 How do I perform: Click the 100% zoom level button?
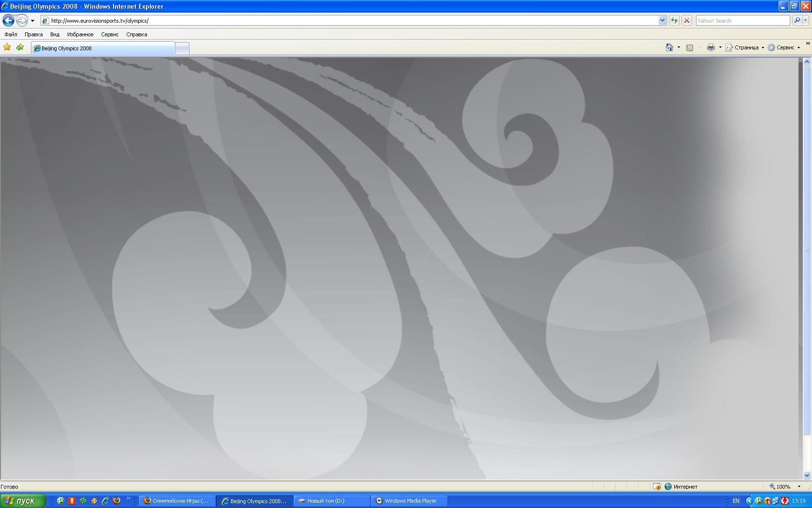[x=781, y=487]
